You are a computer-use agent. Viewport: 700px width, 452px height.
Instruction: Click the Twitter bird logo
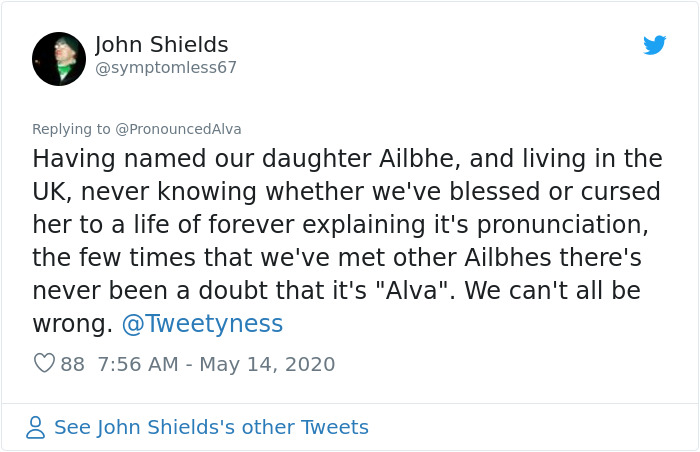click(x=654, y=45)
